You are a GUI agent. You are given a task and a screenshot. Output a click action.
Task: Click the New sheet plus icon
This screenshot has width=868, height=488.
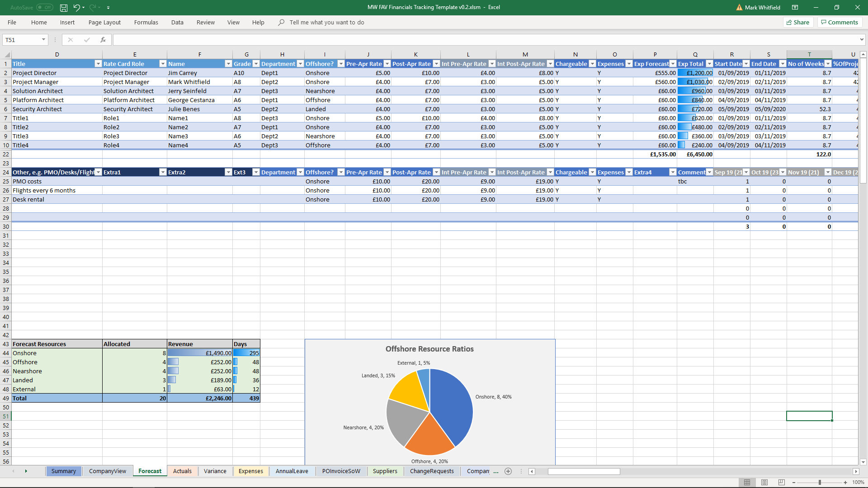[508, 471]
